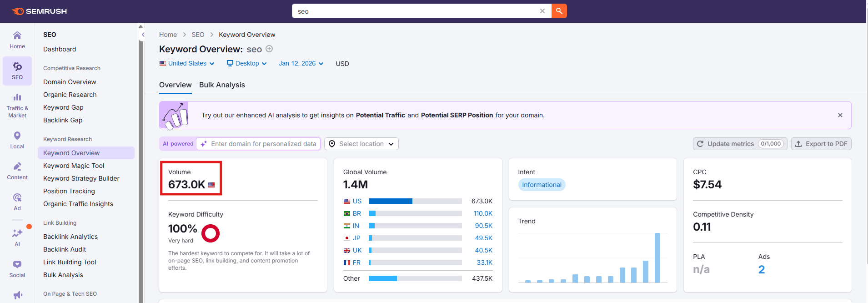Open Backlink Gap menu item
The width and height of the screenshot is (868, 303).
point(63,120)
